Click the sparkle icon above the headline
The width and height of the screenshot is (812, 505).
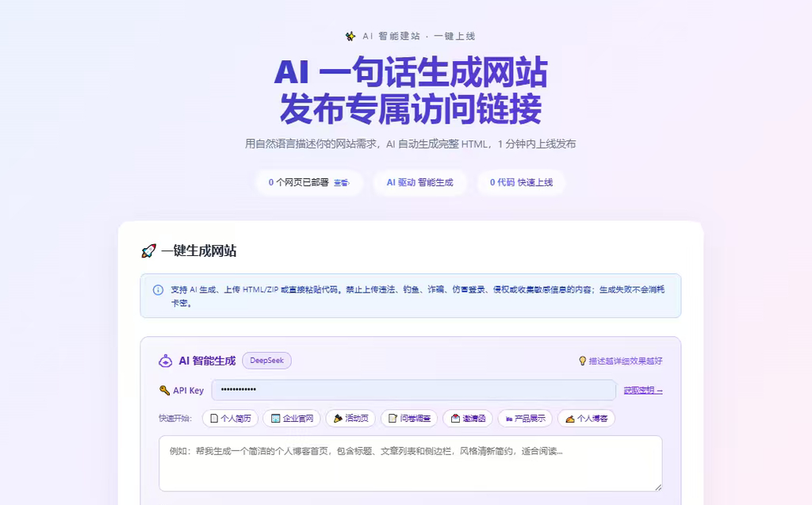coord(350,36)
